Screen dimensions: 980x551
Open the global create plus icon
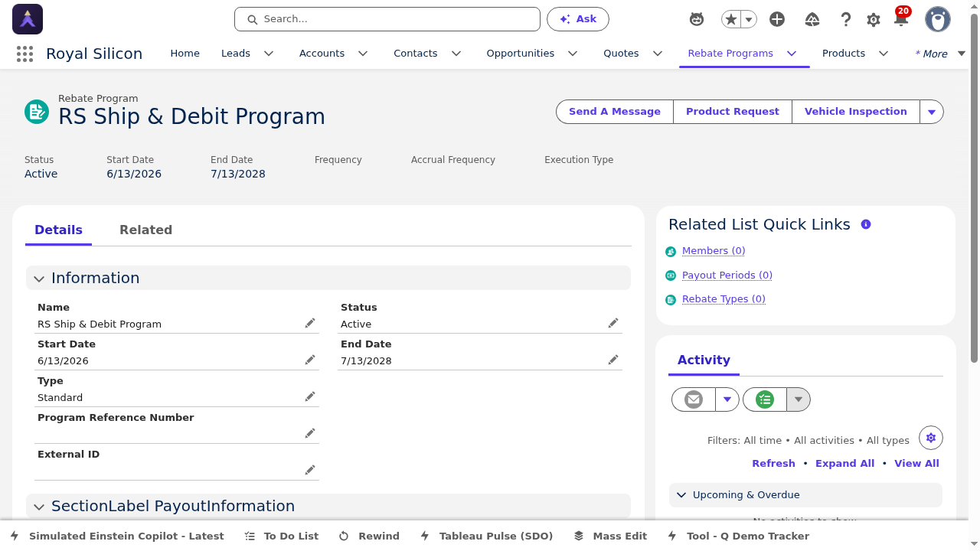[777, 19]
